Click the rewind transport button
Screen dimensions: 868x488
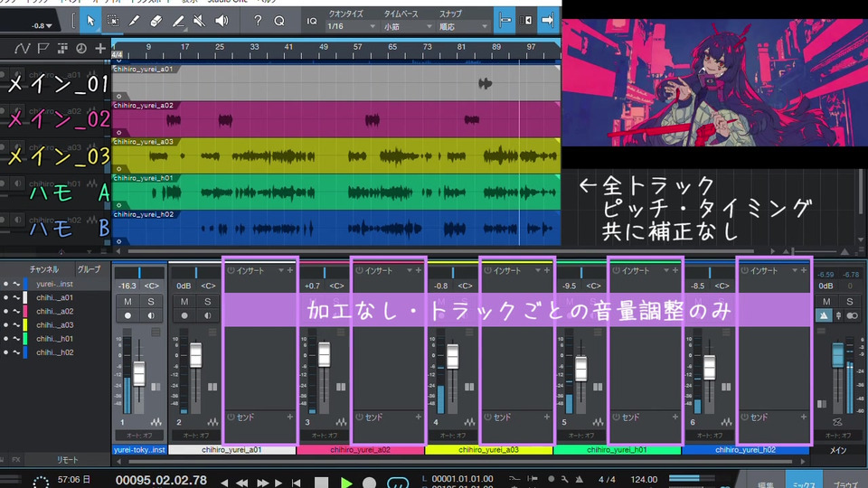pos(242,483)
